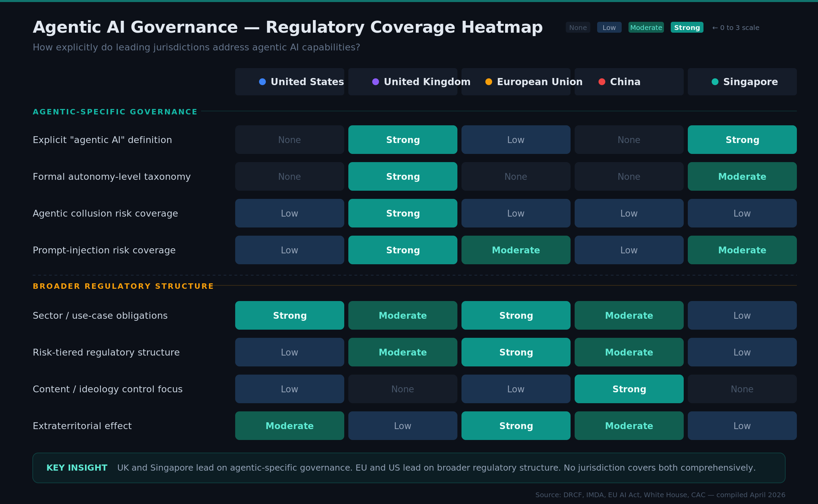Click China's Strong cell for content control

[629, 389]
